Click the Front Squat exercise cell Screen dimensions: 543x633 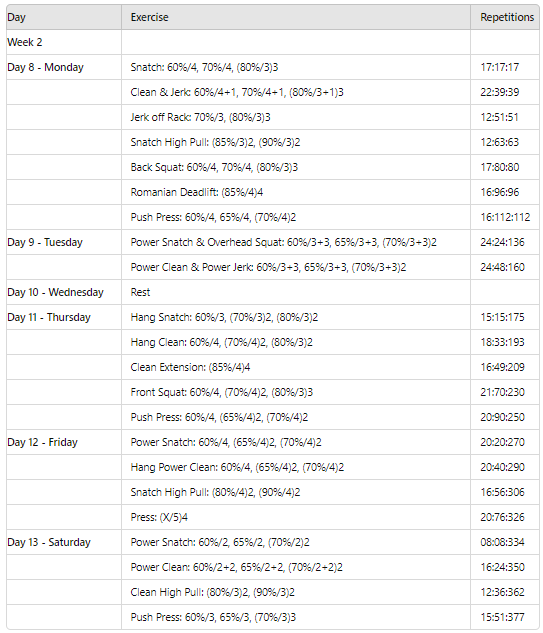296,392
